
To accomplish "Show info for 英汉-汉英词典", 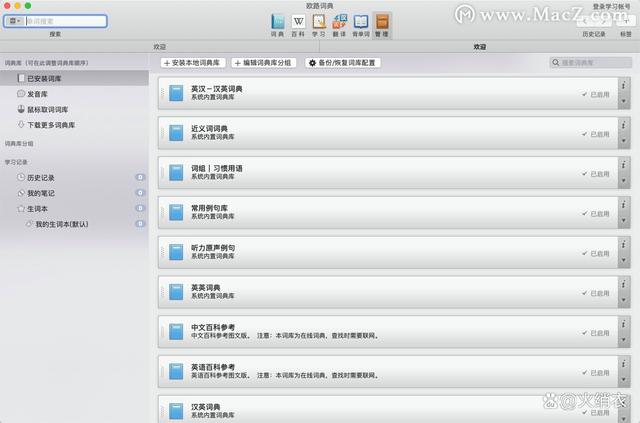I will point(624,85).
